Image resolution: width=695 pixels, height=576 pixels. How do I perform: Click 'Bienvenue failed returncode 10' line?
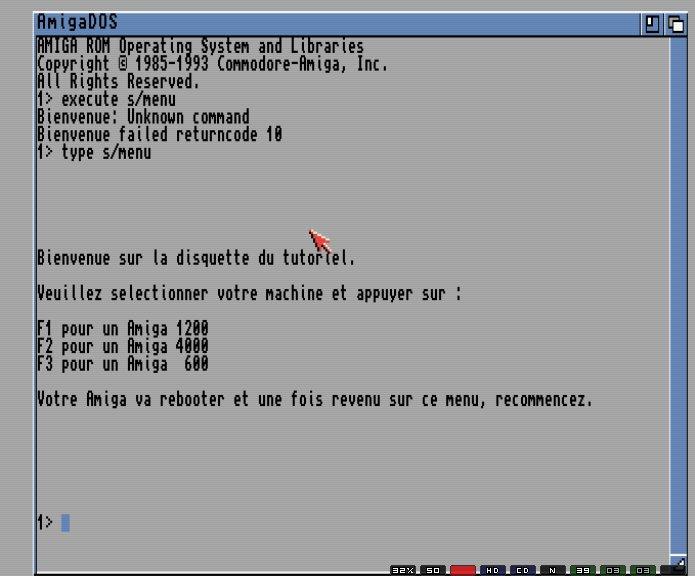tap(160, 135)
